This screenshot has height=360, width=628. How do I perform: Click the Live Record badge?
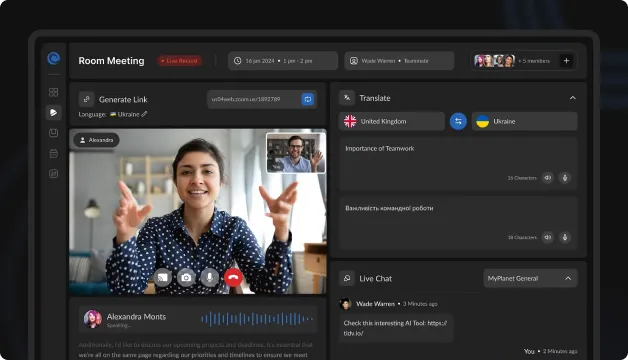[x=179, y=61]
